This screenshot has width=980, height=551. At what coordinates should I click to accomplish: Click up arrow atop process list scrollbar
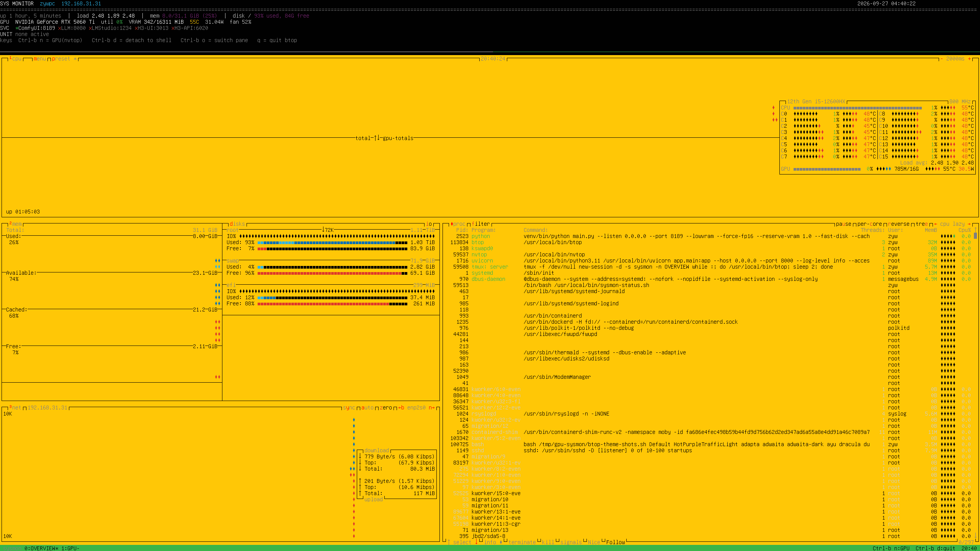coord(975,230)
